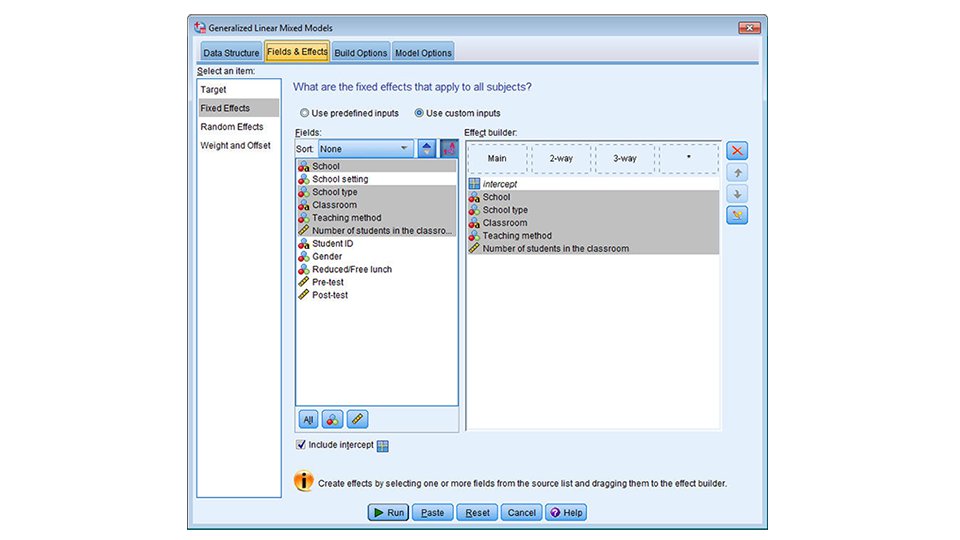Open the Build Options tab

pos(361,53)
